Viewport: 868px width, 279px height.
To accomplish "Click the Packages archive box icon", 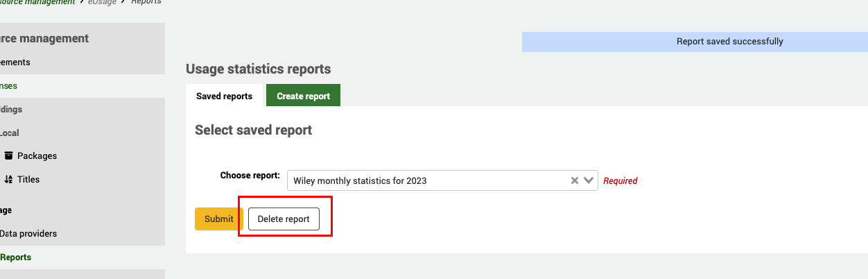I will pyautogui.click(x=8, y=156).
